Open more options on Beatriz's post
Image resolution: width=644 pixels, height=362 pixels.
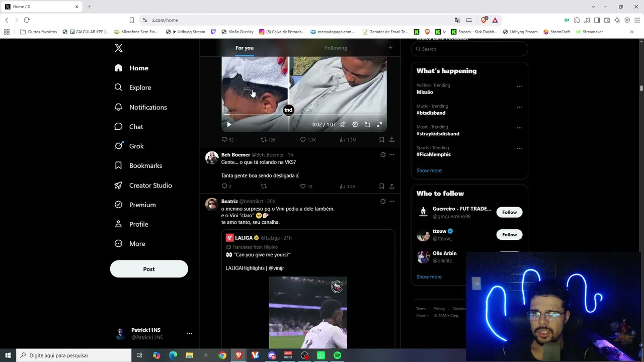(x=392, y=201)
